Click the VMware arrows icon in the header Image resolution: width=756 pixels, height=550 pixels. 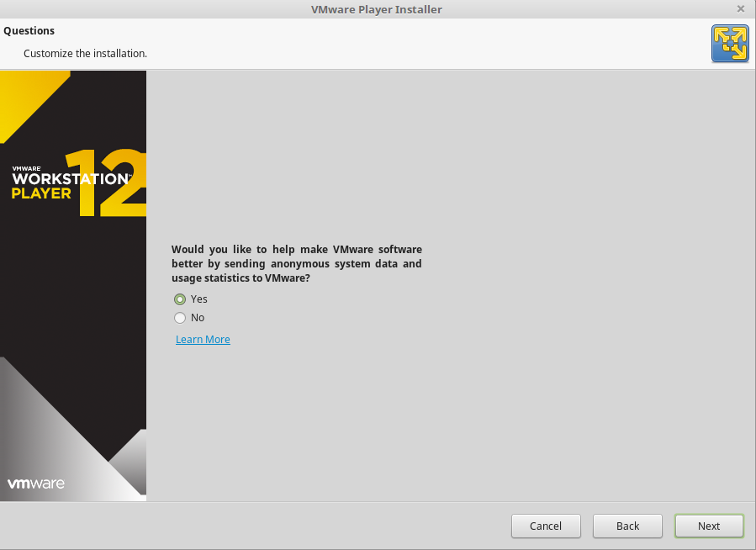pyautogui.click(x=730, y=44)
